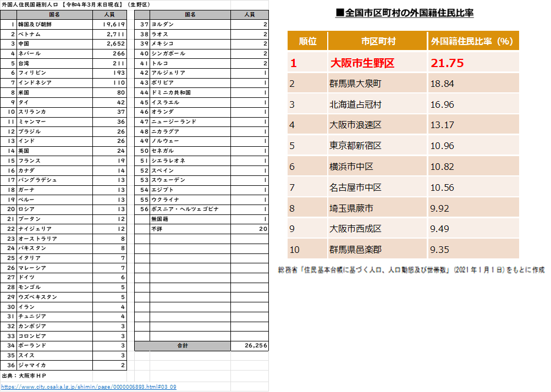The image size is (551, 392).
Task: Click the 順位 column header
Action: pyautogui.click(x=307, y=41)
